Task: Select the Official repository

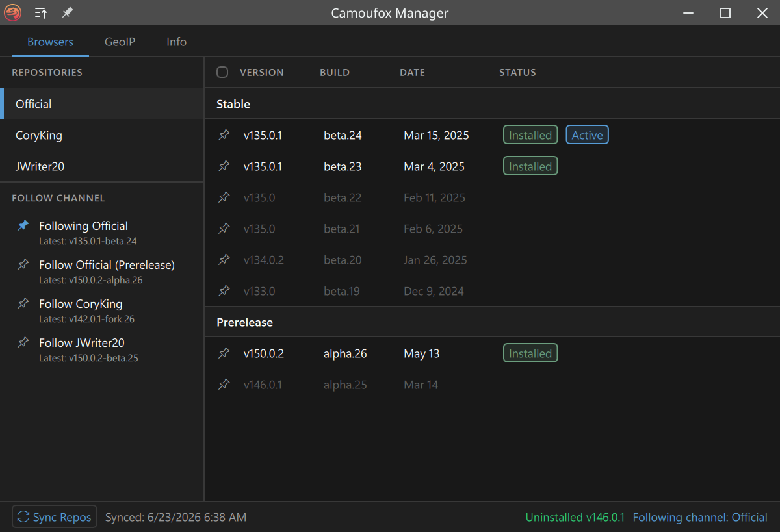Action: pyautogui.click(x=102, y=104)
